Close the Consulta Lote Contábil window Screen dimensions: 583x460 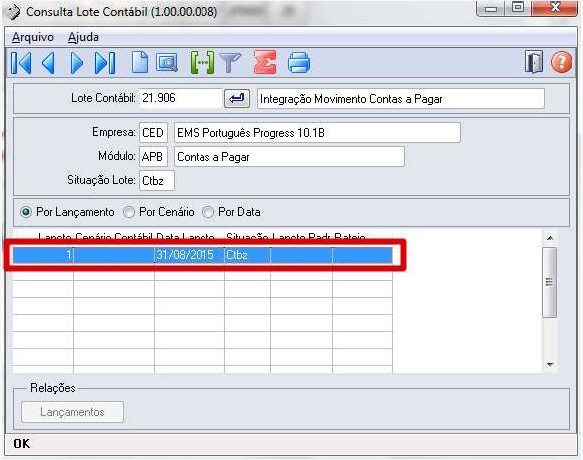click(554, 8)
